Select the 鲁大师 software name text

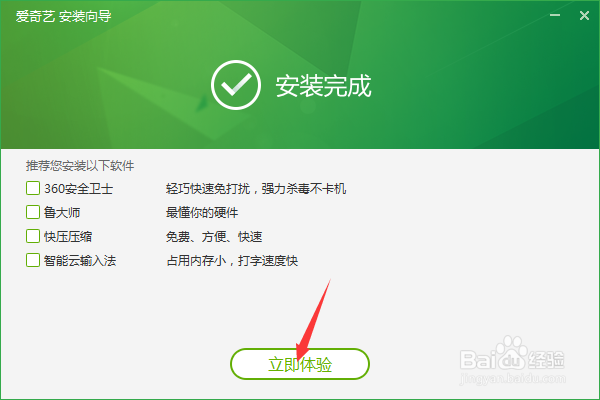[x=62, y=212]
